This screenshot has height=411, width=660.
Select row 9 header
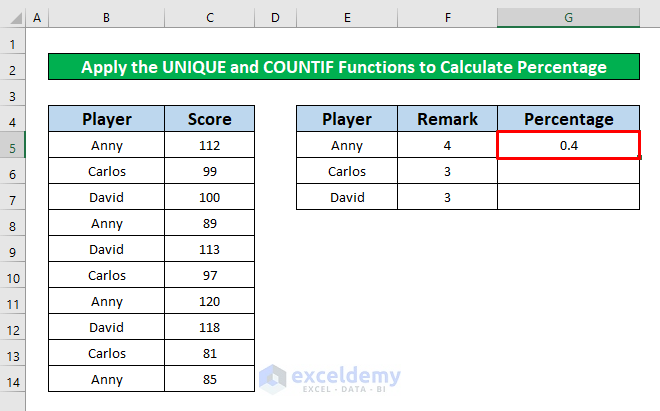(x=13, y=249)
